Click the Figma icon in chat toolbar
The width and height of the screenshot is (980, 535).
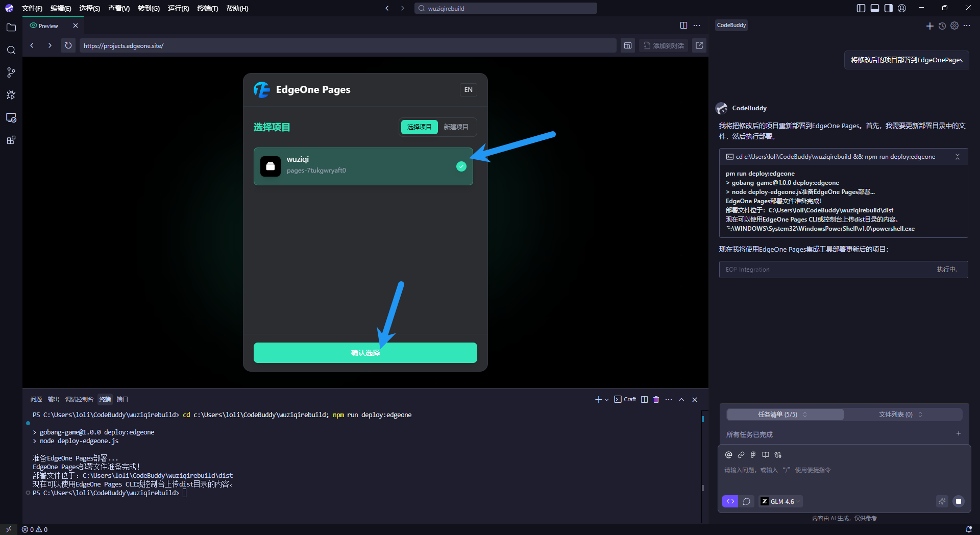pos(753,455)
